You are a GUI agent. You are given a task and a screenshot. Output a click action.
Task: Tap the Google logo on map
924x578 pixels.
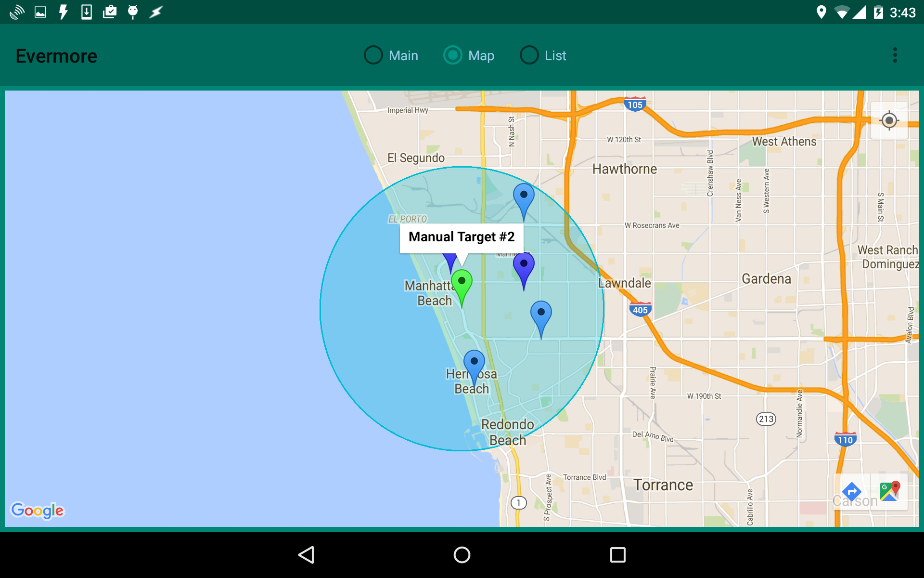pyautogui.click(x=38, y=510)
